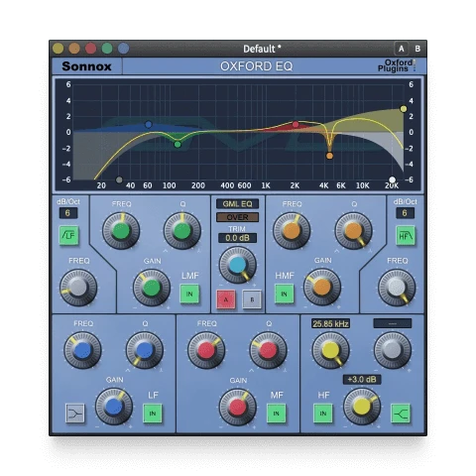The width and height of the screenshot is (476, 476).
Task: Click the orange title bar circle
Action: click(x=74, y=49)
